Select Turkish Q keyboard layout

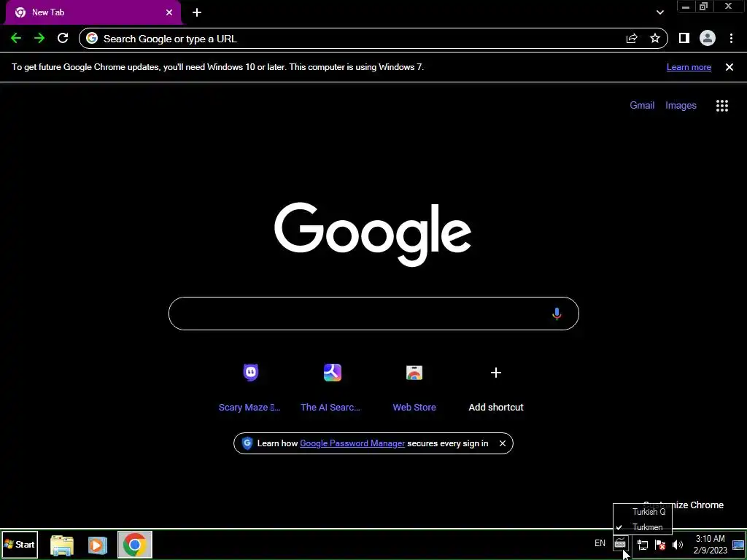[643, 512]
